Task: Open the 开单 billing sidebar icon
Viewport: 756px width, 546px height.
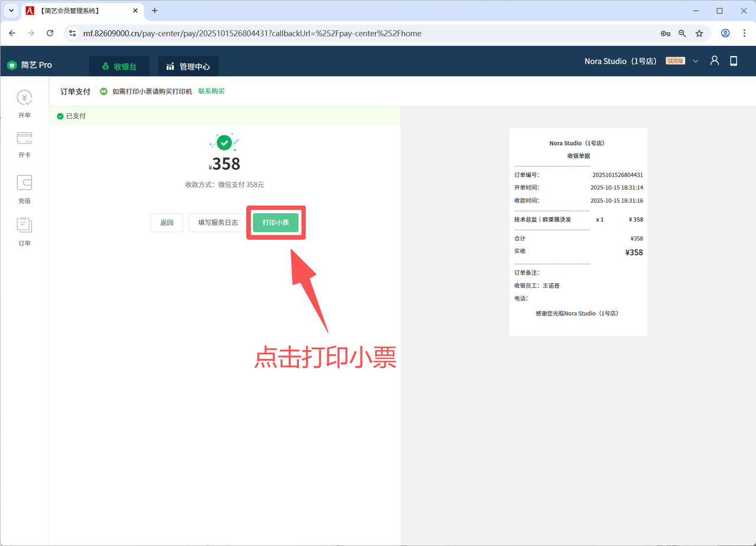Action: click(24, 98)
